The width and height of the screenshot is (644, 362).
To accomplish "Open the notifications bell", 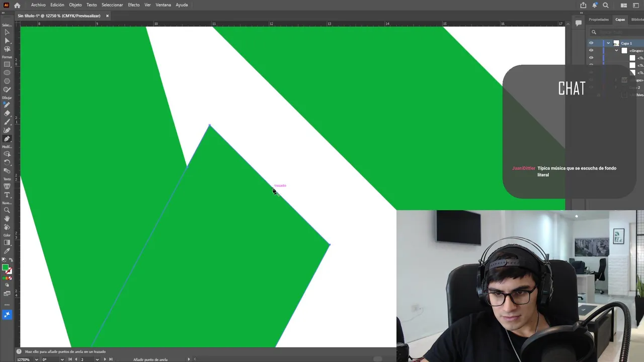I will click(x=595, y=5).
